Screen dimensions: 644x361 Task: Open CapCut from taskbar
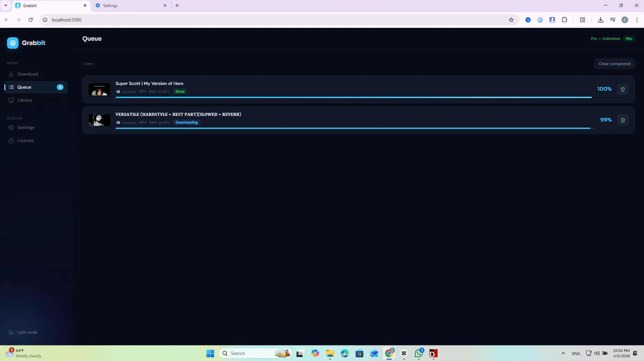coord(404,354)
